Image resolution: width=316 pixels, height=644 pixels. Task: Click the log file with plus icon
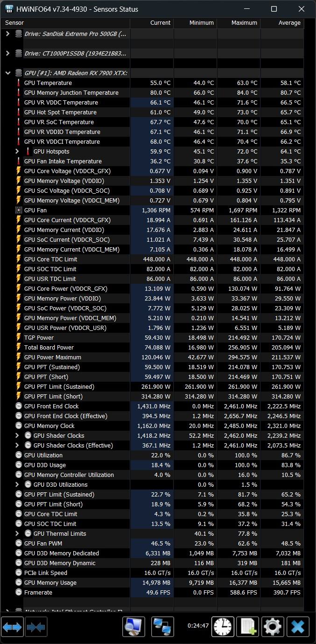point(248,627)
